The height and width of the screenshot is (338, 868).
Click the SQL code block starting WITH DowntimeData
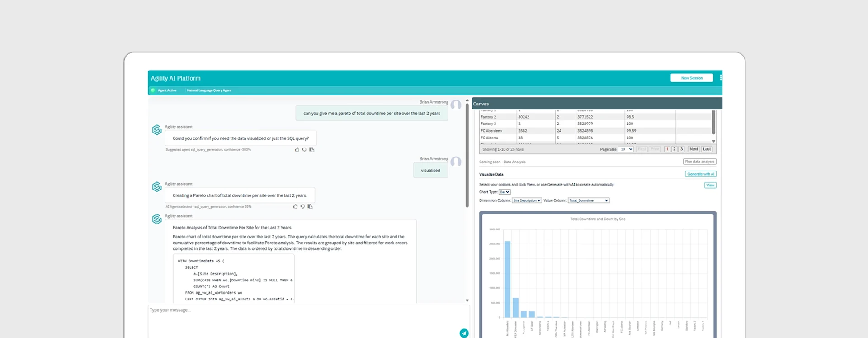tap(234, 278)
